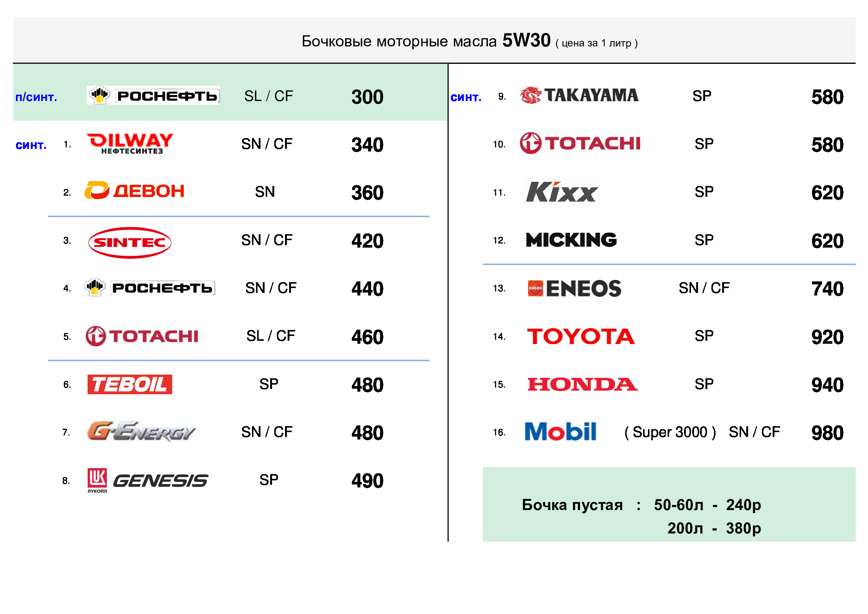
Task: Click the Honda logo
Action: tap(583, 385)
